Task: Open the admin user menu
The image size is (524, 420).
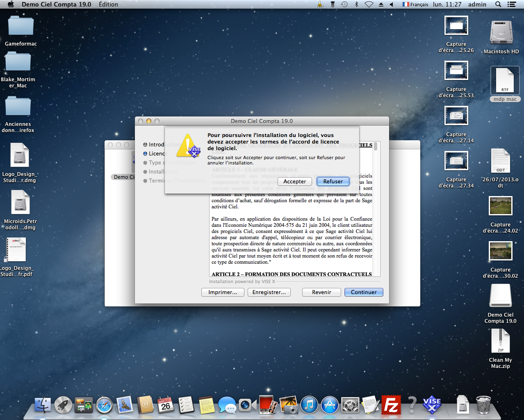Action: [477, 4]
